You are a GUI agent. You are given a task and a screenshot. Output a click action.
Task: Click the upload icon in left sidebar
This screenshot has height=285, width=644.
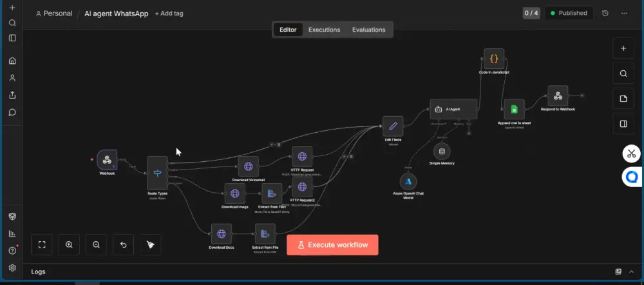coord(12,95)
